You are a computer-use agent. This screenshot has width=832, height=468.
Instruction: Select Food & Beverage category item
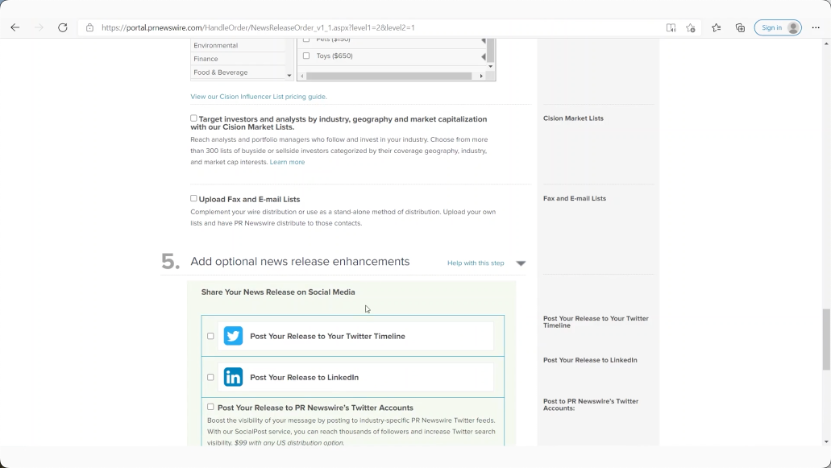pos(220,73)
